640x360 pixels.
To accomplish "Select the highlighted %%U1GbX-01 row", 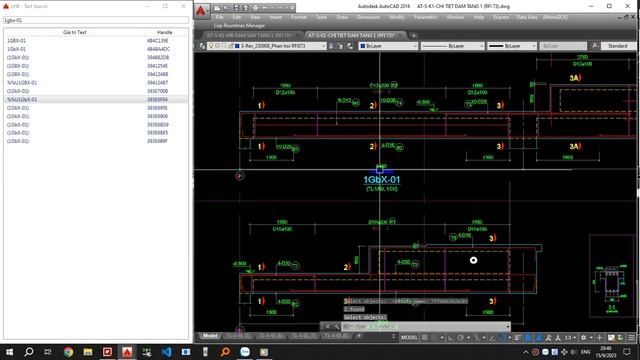I will tap(96, 100).
